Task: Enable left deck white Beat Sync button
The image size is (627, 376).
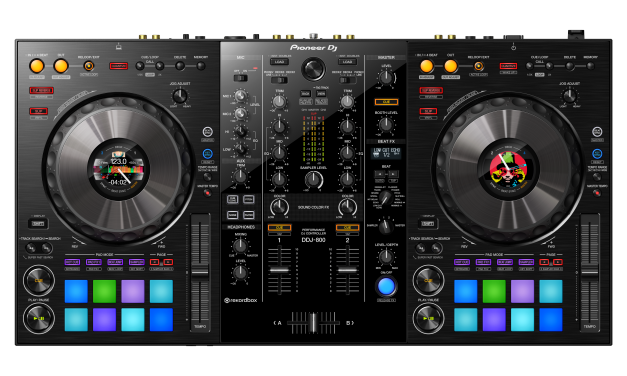Action: pyautogui.click(x=207, y=132)
